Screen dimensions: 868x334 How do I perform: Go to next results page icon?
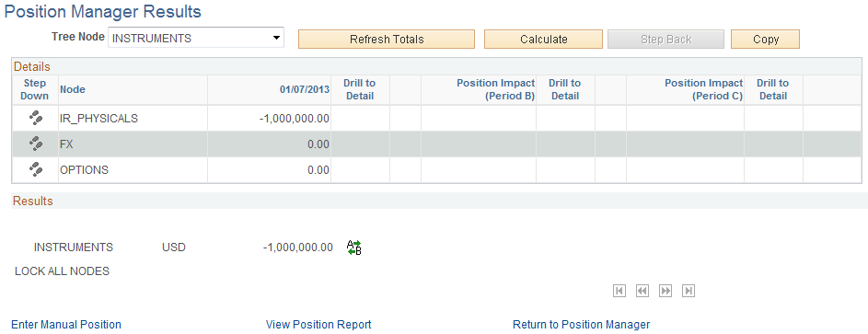pyautogui.click(x=665, y=291)
